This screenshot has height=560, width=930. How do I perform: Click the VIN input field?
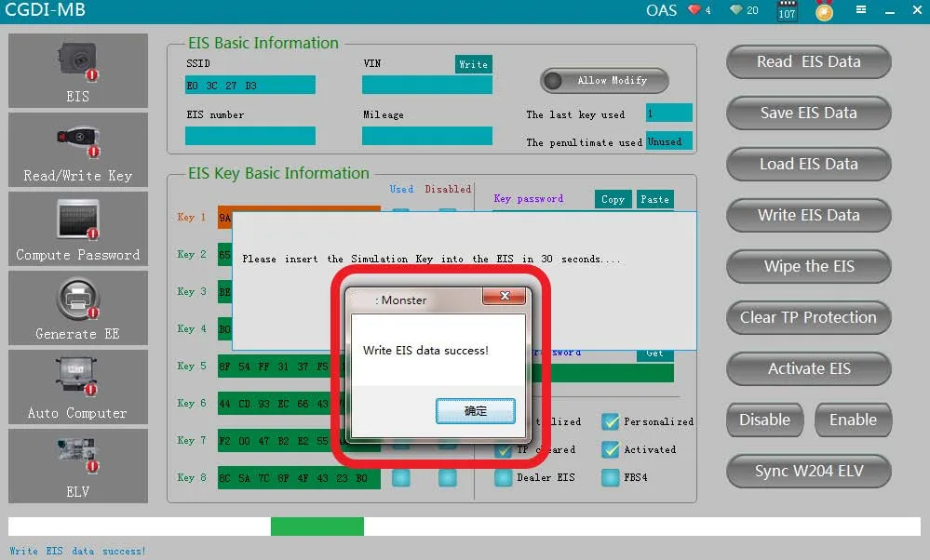click(427, 85)
